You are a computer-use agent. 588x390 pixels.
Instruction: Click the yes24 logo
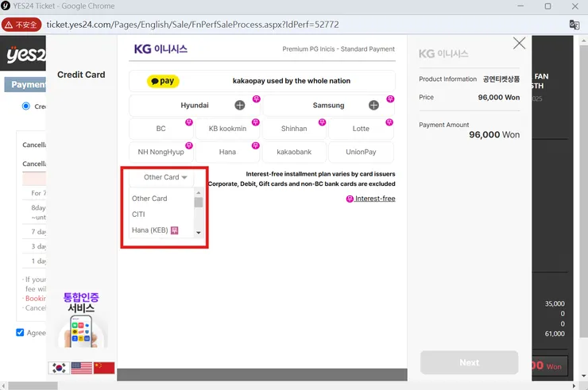tap(25, 54)
